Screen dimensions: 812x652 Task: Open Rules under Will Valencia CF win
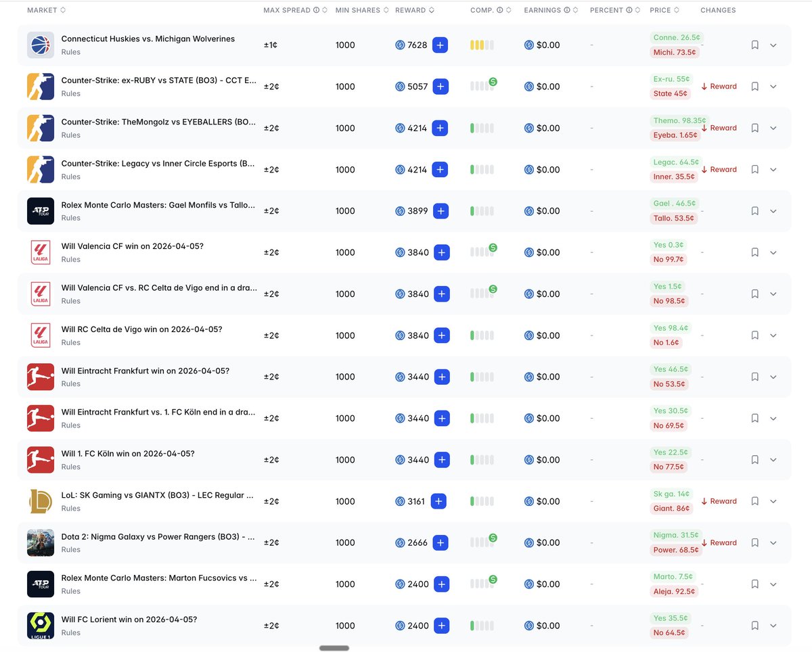70,260
